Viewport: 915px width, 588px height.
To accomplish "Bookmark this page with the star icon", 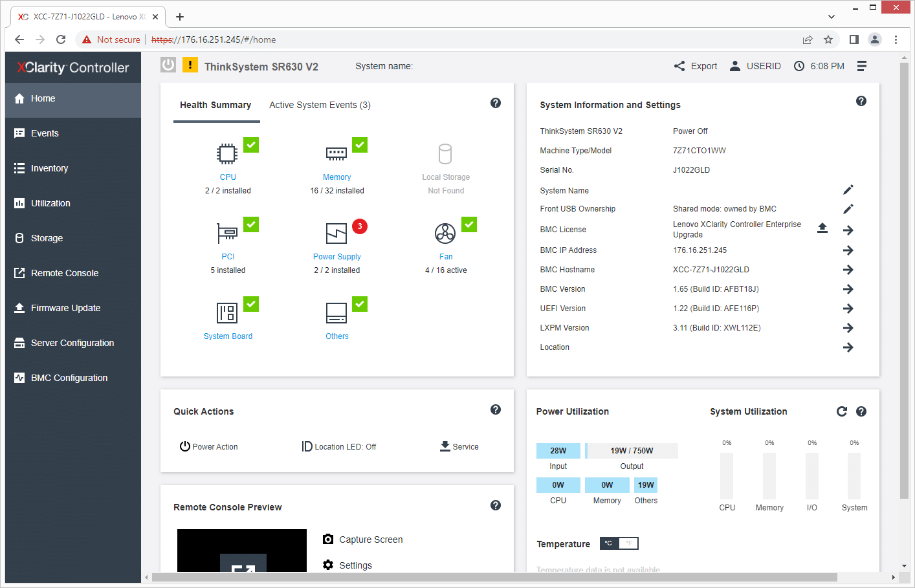I will [828, 39].
